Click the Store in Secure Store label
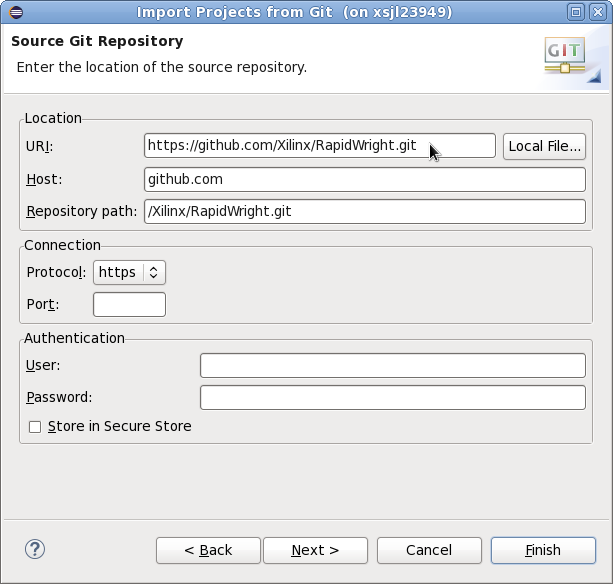The width and height of the screenshot is (613, 584). (120, 426)
